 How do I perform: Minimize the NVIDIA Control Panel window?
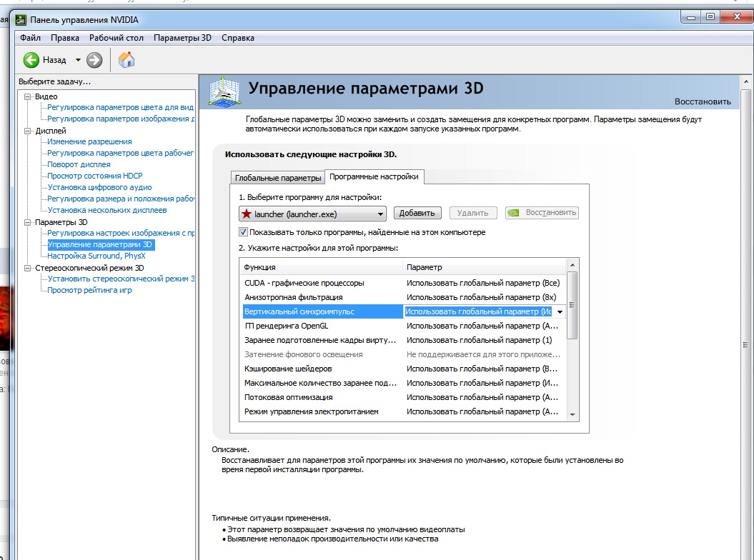click(x=692, y=17)
